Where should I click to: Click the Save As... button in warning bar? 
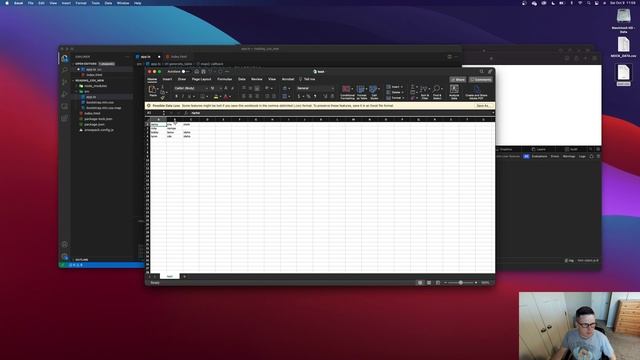pyautogui.click(x=483, y=106)
